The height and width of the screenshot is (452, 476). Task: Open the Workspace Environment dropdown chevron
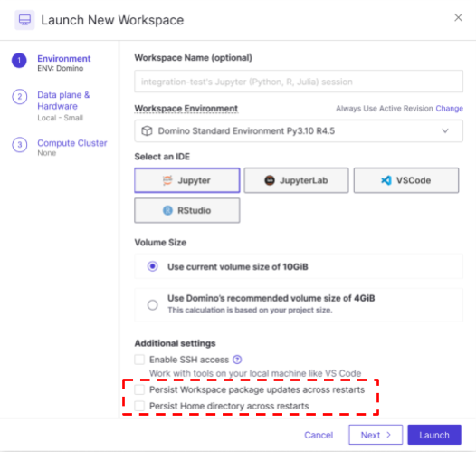[445, 131]
